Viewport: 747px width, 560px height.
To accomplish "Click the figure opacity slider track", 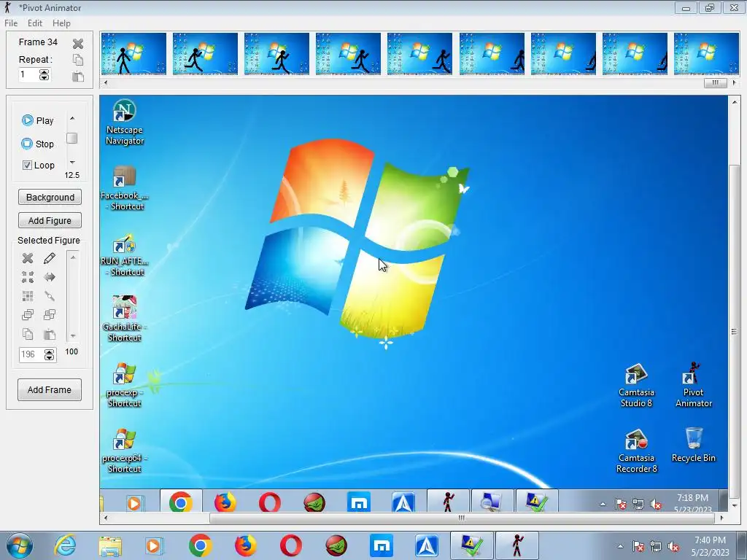I will pos(73,296).
